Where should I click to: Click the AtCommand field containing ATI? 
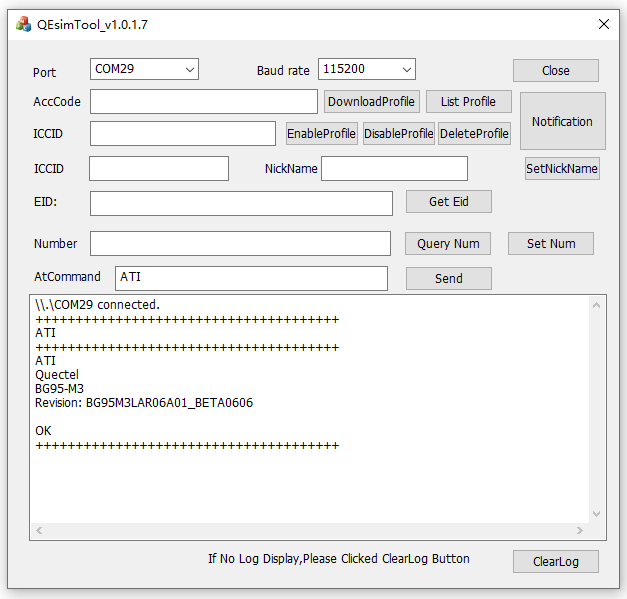[251, 278]
